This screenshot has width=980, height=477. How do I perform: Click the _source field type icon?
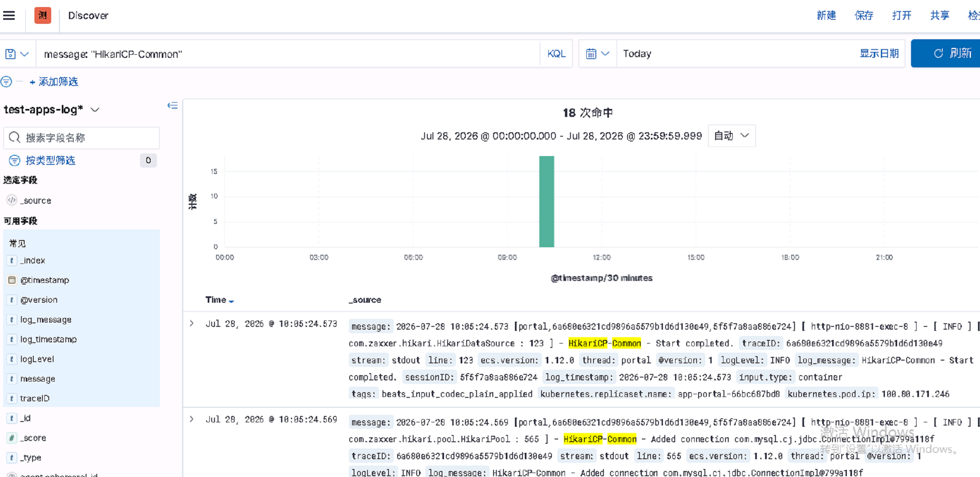[12, 200]
